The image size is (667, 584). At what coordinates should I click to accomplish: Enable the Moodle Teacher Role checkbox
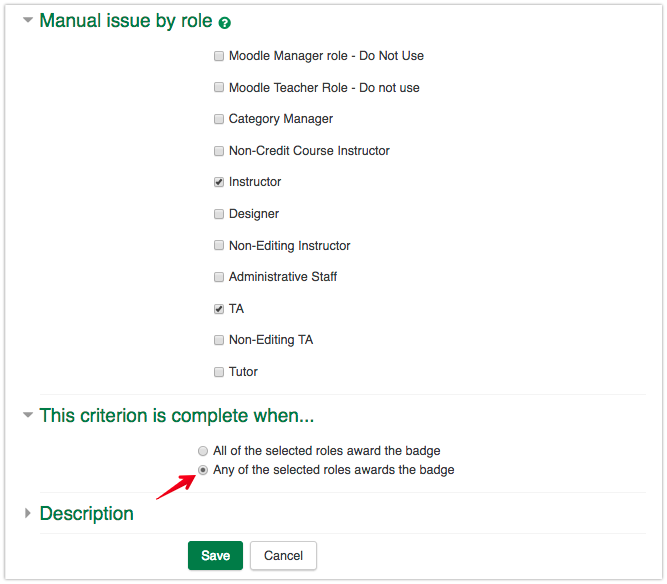[219, 88]
